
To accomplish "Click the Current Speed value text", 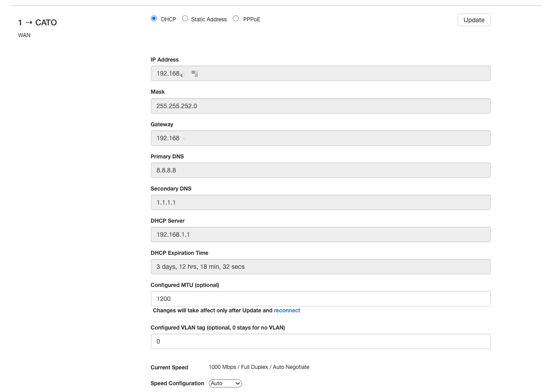I will point(259,367).
